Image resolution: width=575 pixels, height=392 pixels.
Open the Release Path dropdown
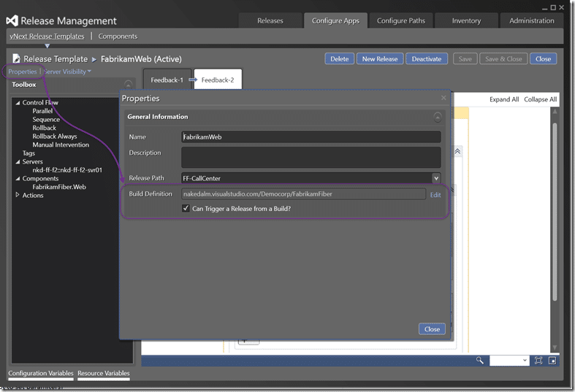tap(436, 178)
